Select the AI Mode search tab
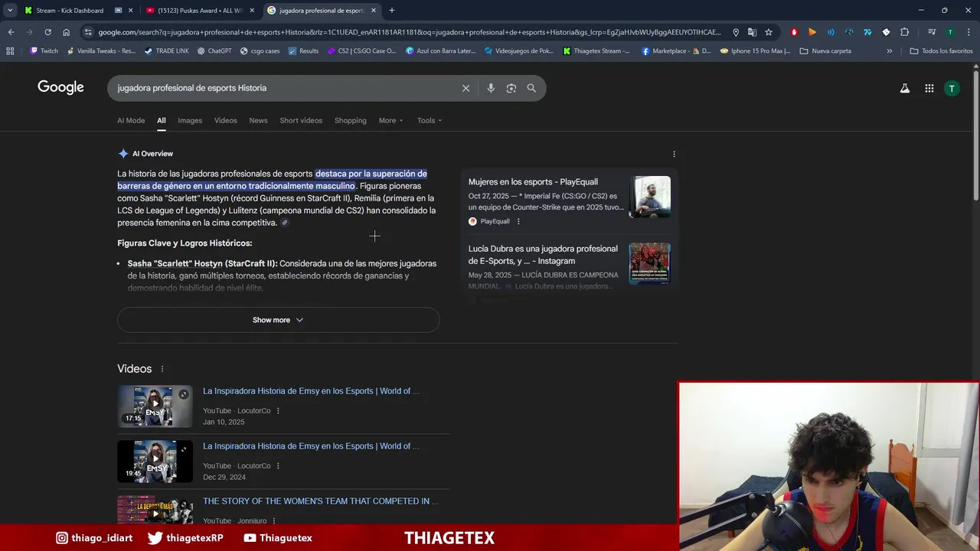 click(131, 120)
